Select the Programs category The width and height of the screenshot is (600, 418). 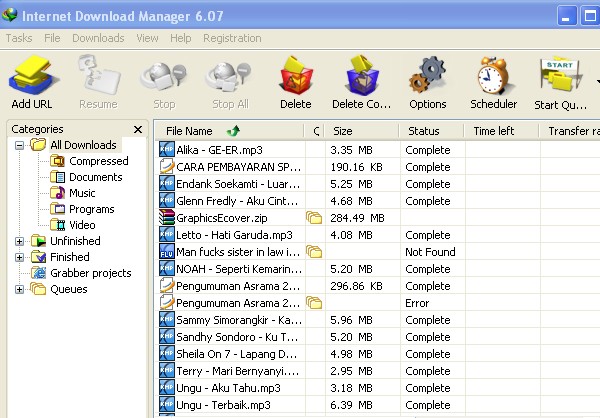click(x=92, y=209)
